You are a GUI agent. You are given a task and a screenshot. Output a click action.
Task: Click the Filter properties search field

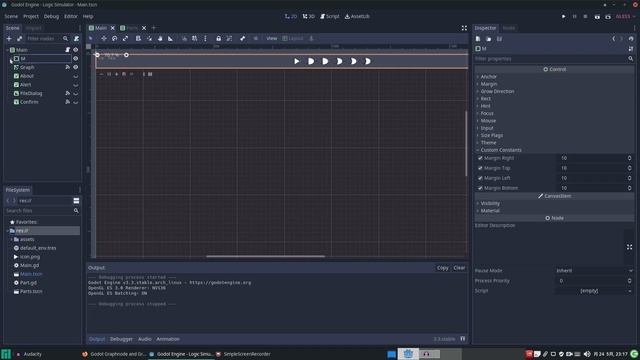554,59
